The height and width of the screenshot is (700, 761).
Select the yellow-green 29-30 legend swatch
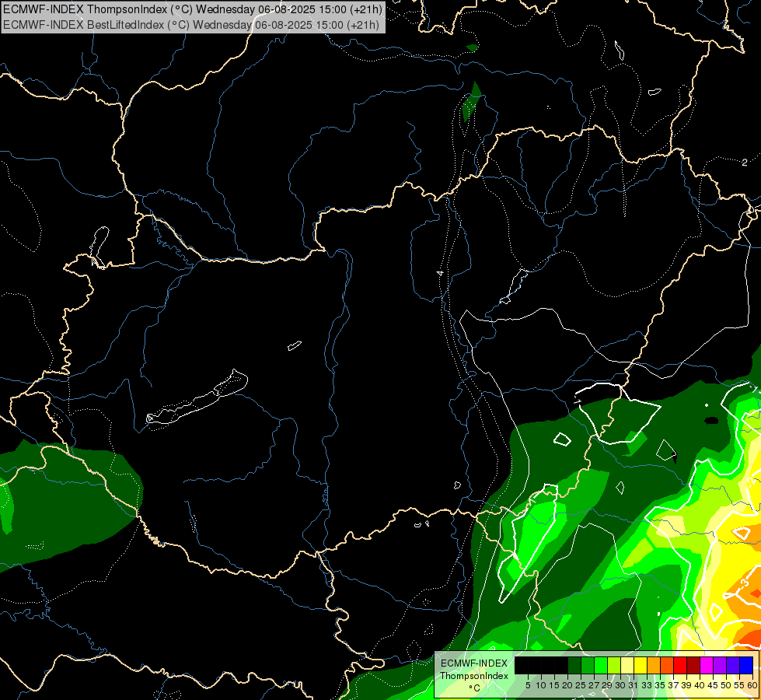tap(614, 665)
